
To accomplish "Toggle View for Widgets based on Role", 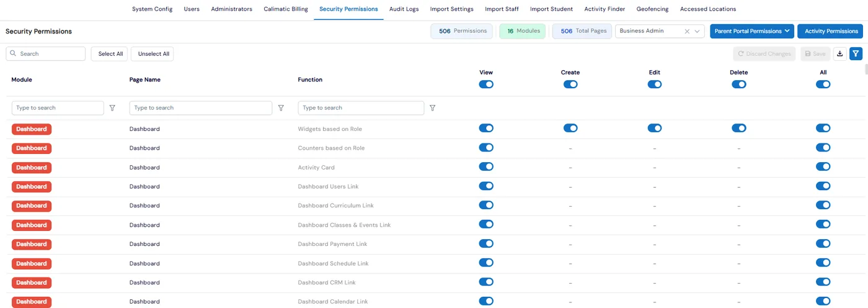I will [486, 129].
